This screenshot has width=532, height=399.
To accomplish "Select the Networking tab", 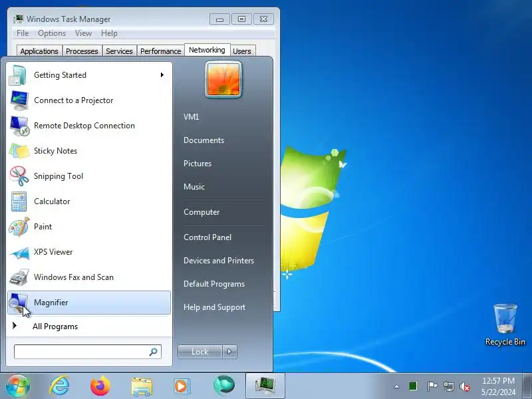I will [207, 50].
